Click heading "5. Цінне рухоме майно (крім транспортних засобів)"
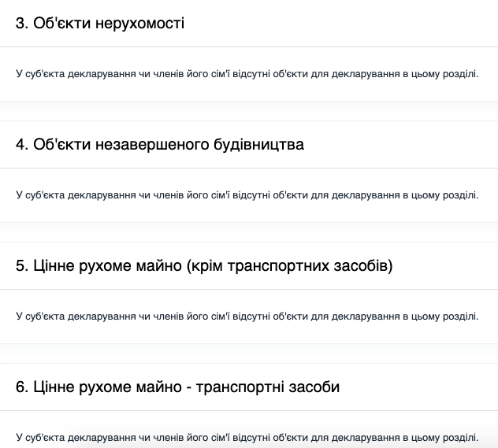The width and height of the screenshot is (498, 448). pyautogui.click(x=203, y=265)
